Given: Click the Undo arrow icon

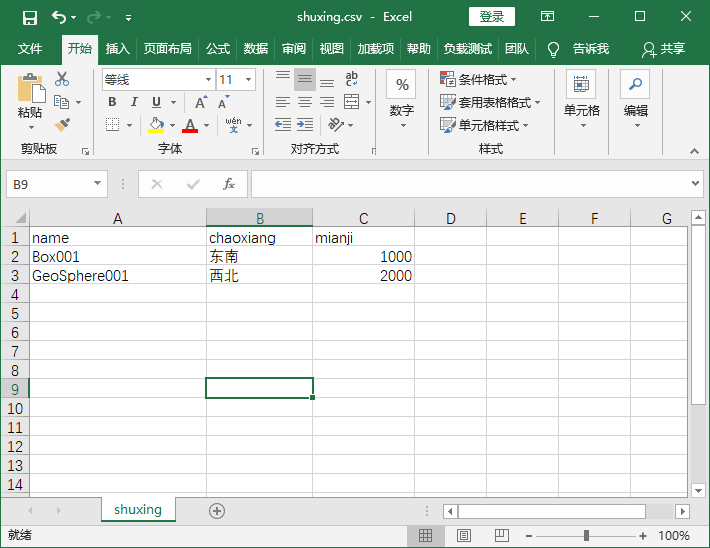Looking at the screenshot, I should tap(59, 17).
